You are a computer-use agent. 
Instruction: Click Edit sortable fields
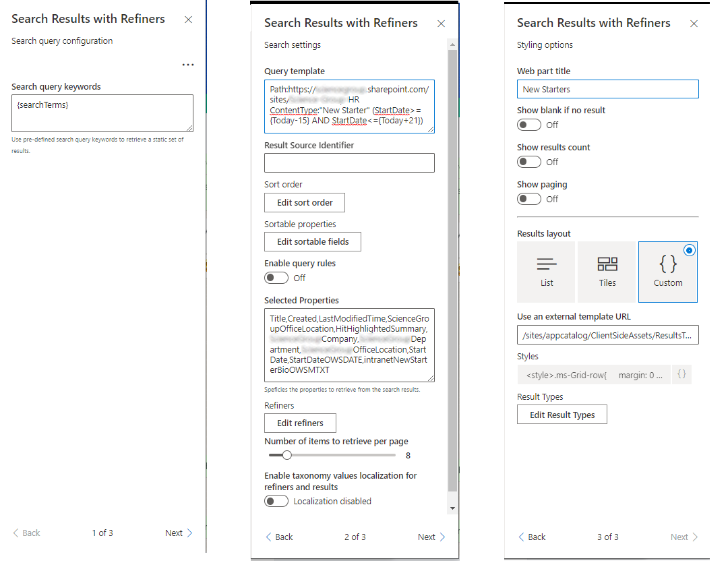[312, 241]
